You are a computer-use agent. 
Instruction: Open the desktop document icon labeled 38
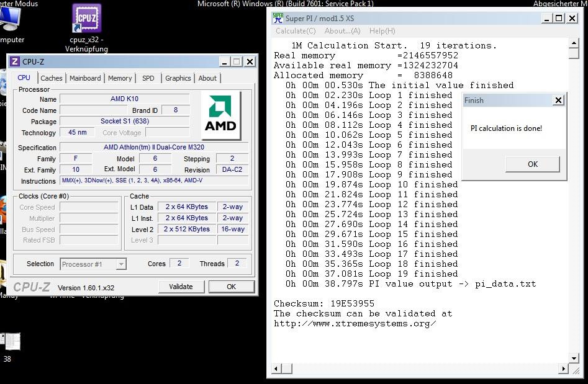pyautogui.click(x=11, y=342)
